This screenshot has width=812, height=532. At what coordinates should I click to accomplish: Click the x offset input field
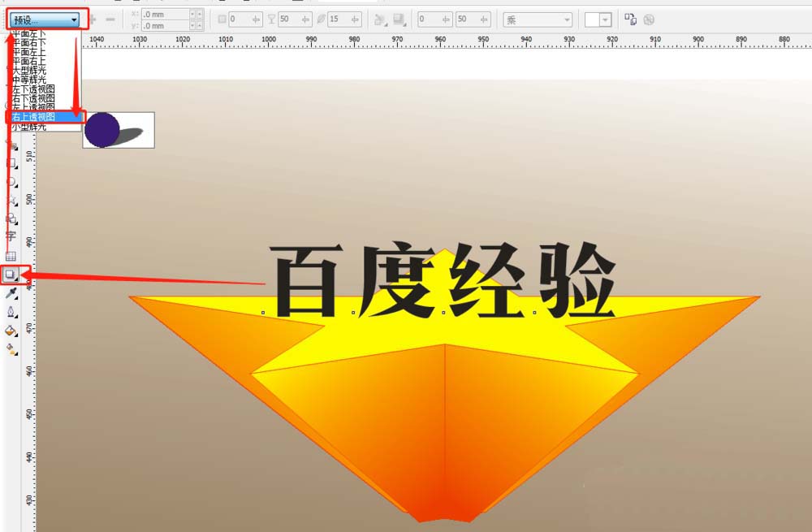(166, 15)
